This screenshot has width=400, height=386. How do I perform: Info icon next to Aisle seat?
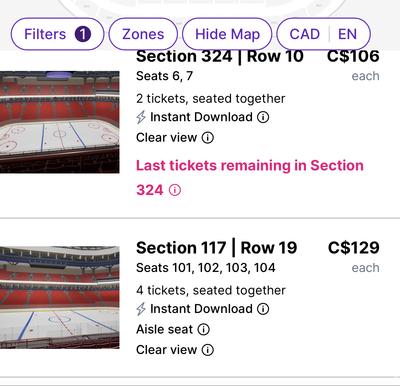click(x=204, y=330)
